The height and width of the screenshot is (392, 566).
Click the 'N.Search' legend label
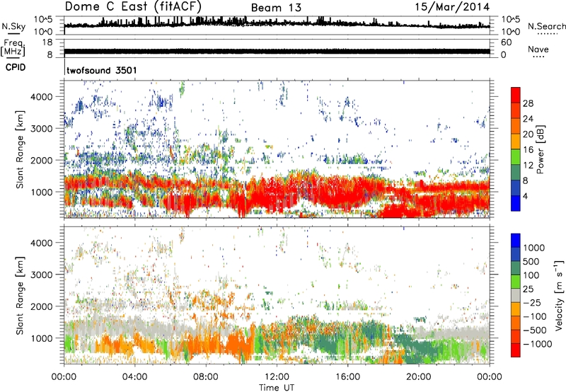[x=547, y=26]
